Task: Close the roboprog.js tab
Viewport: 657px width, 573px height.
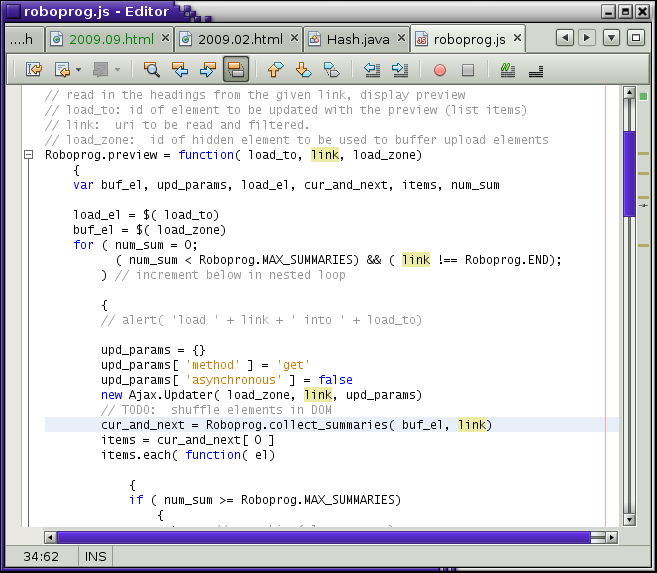Action: [x=517, y=39]
